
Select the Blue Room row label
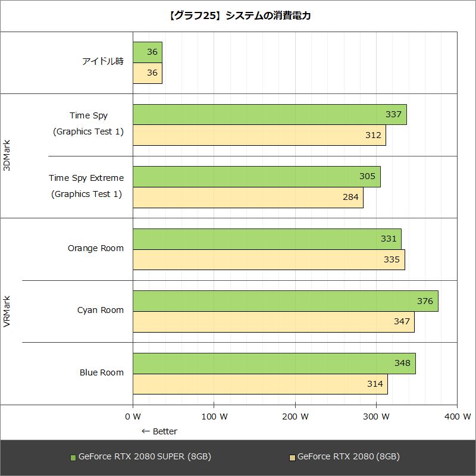101,372
